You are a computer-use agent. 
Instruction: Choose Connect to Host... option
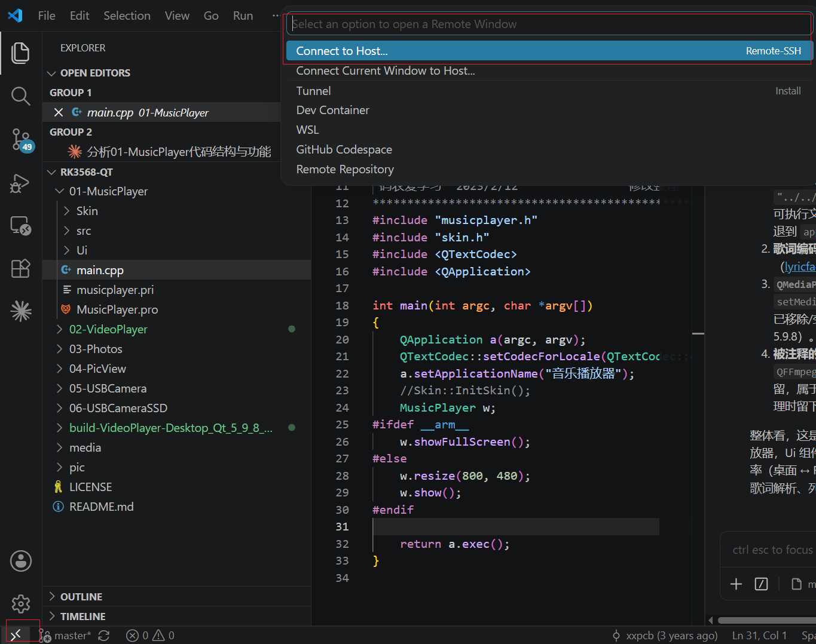click(548, 51)
